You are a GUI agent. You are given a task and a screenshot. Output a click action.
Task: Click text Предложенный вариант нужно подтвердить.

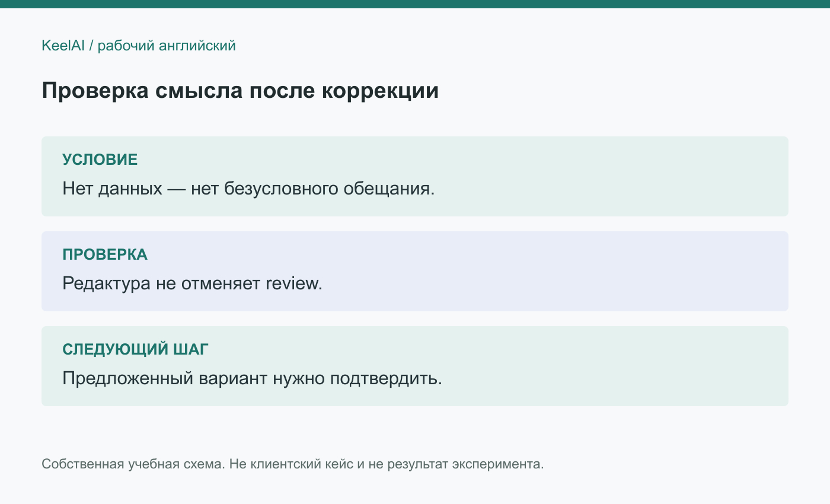[x=253, y=378]
